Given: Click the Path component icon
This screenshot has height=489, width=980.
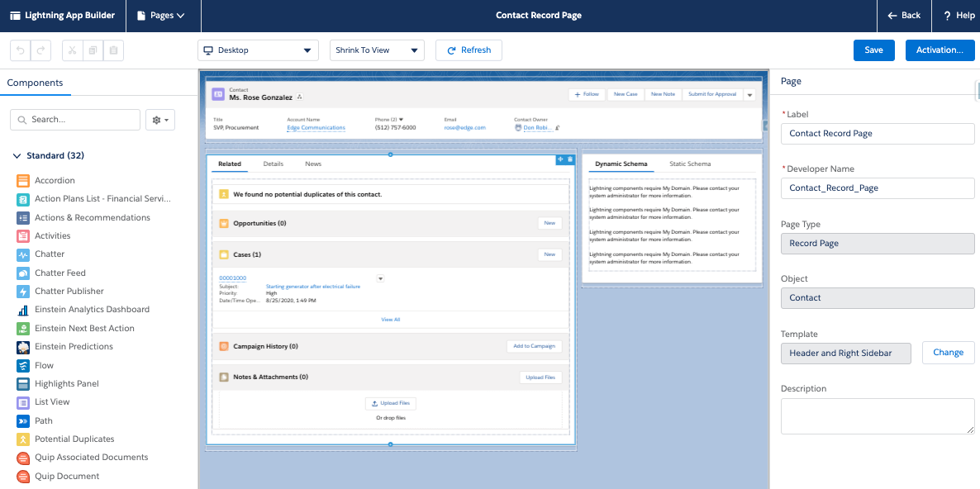Looking at the screenshot, I should pyautogui.click(x=22, y=421).
